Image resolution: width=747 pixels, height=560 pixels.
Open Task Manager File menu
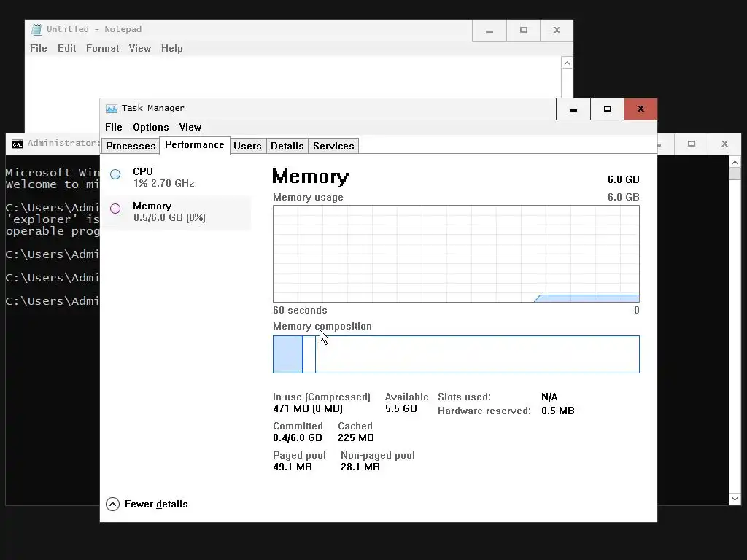[113, 127]
